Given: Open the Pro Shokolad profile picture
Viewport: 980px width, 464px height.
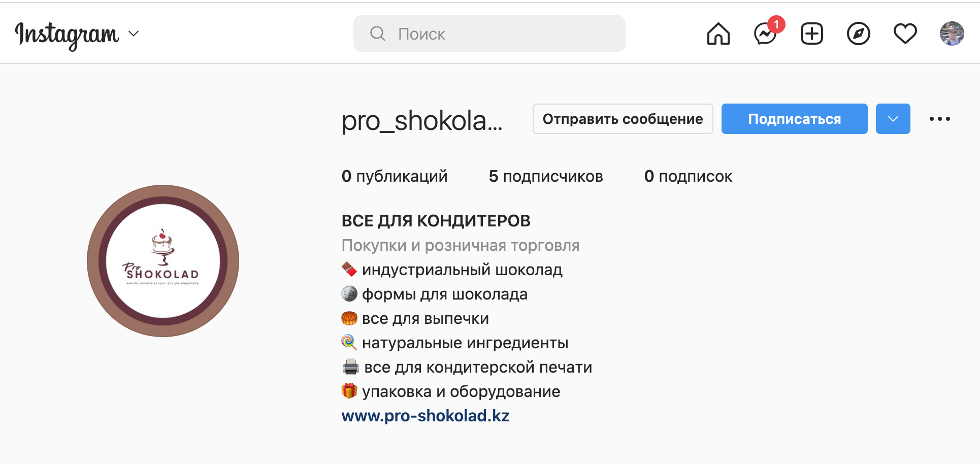Looking at the screenshot, I should (163, 261).
